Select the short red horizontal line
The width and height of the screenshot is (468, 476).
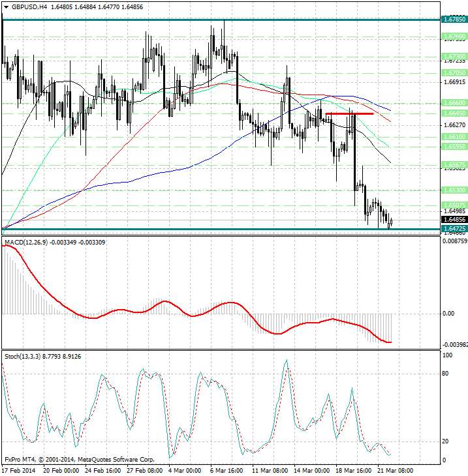[x=349, y=113]
